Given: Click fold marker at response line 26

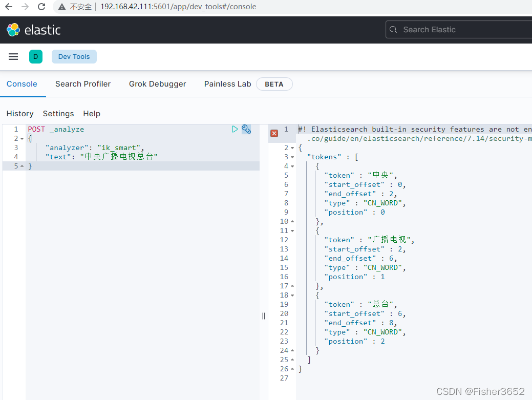Looking at the screenshot, I should 292,369.
